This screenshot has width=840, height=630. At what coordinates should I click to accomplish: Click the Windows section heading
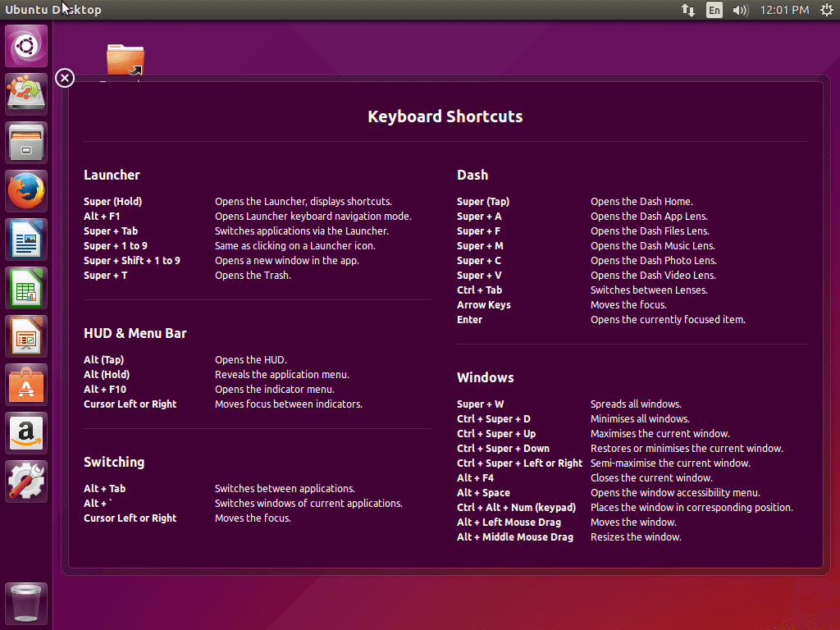[x=486, y=377]
